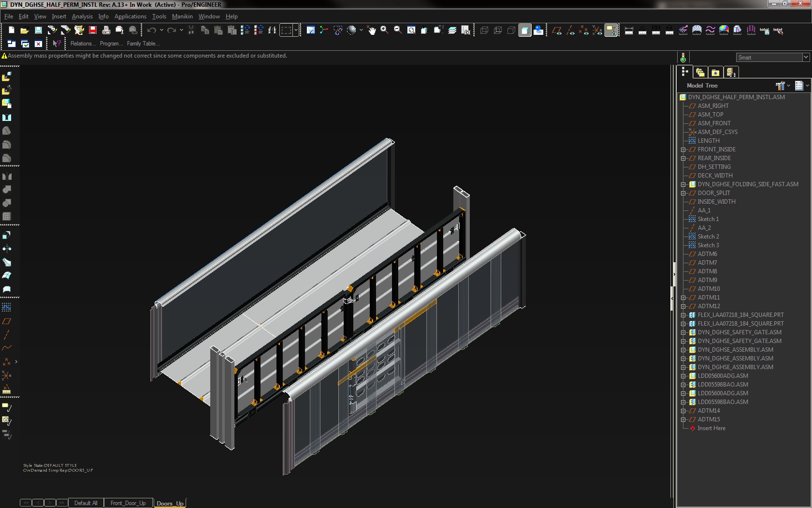The height and width of the screenshot is (508, 812).
Task: Click the Zoom In magnifier icon
Action: (384, 30)
